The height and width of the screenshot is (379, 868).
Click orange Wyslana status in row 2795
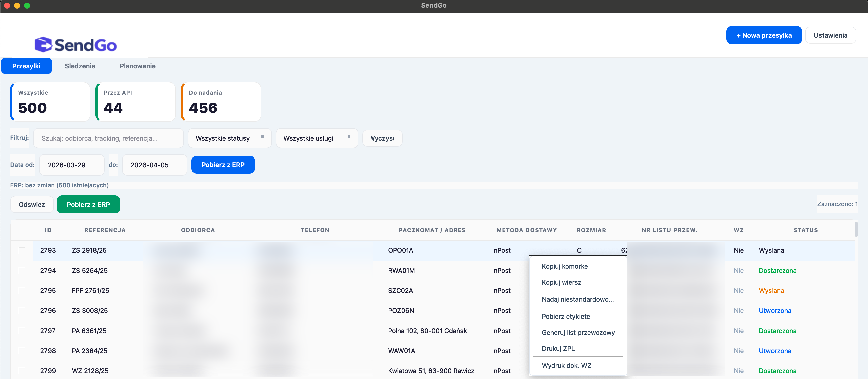click(x=771, y=291)
